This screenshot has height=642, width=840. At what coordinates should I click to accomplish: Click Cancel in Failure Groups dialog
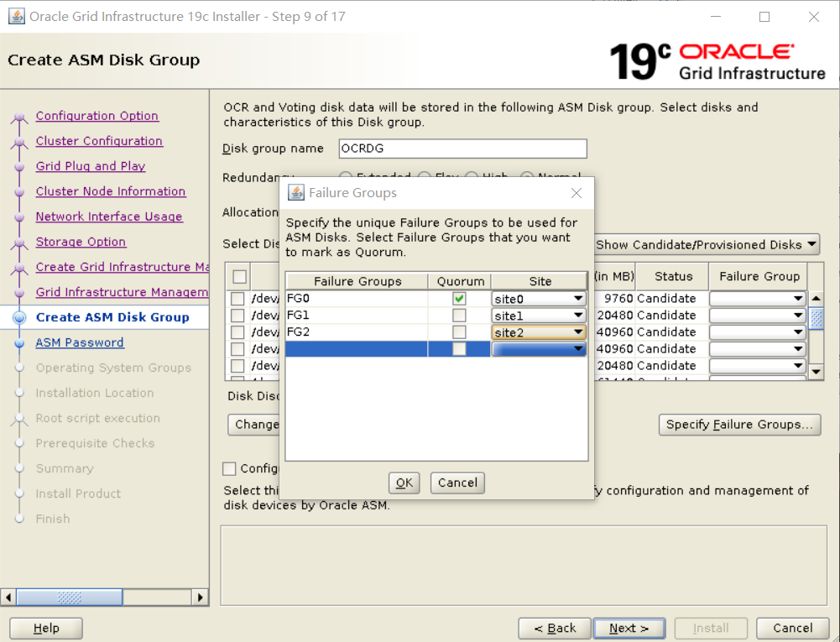(x=457, y=483)
